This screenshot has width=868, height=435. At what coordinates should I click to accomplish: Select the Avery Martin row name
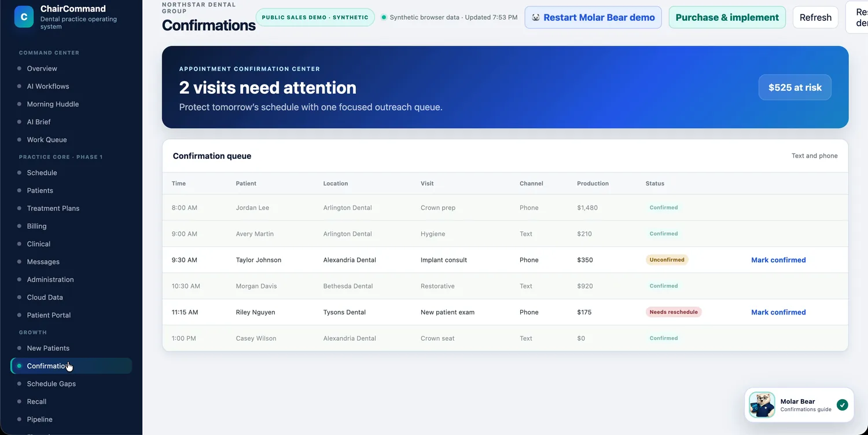255,234
